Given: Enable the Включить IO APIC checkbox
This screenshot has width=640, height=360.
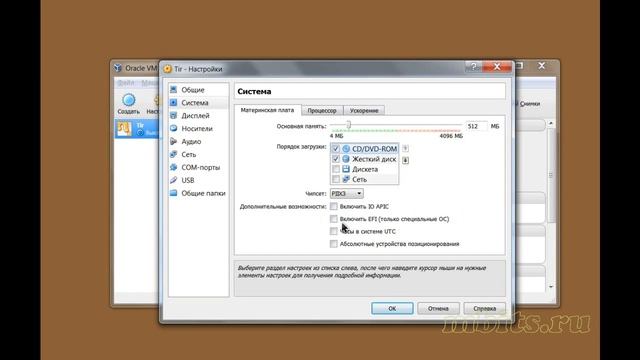Looking at the screenshot, I should point(334,206).
